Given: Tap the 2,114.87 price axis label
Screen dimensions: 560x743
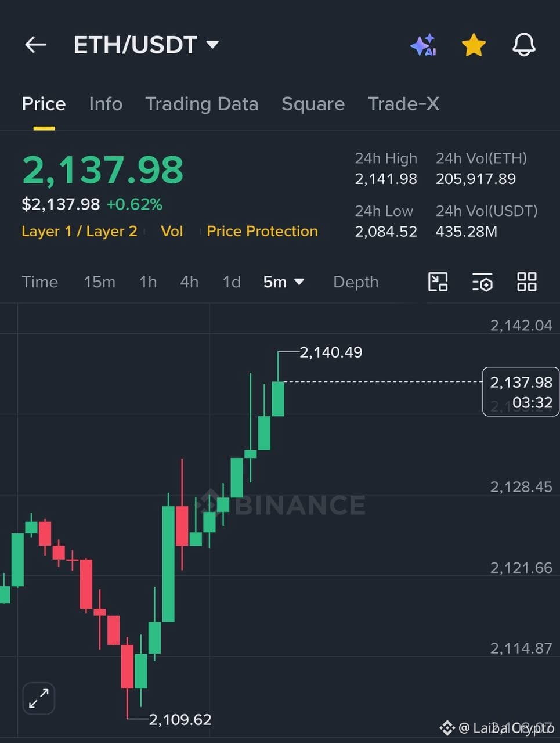Looking at the screenshot, I should coord(521,648).
